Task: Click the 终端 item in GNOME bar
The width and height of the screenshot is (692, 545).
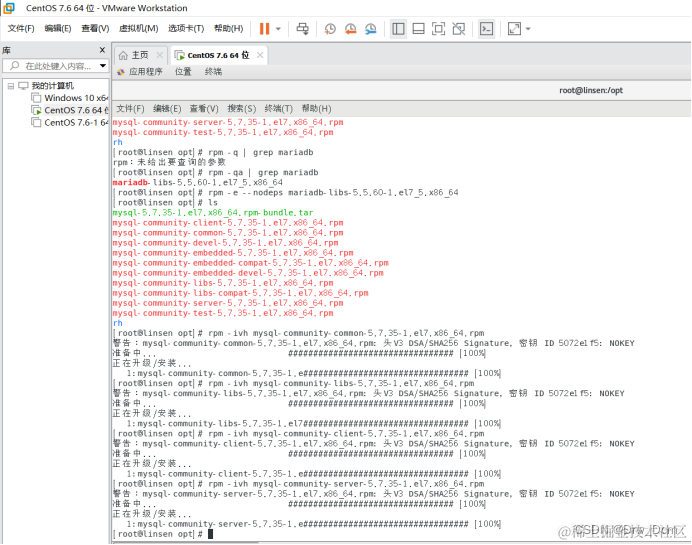Action: click(214, 71)
